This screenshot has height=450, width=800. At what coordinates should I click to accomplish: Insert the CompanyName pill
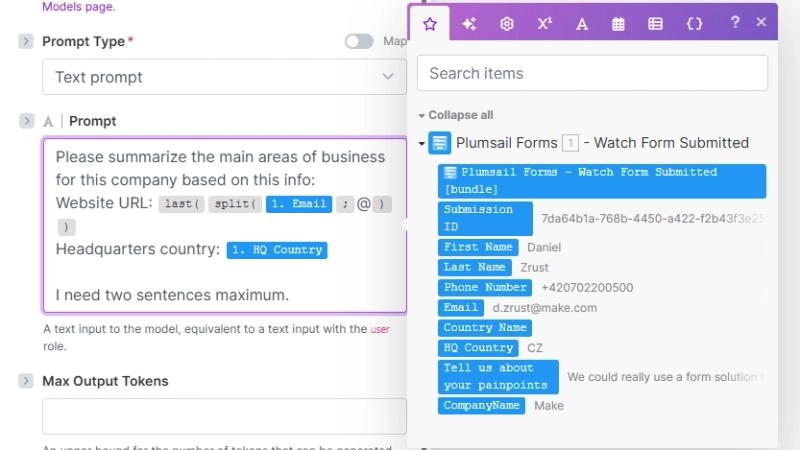(x=481, y=406)
